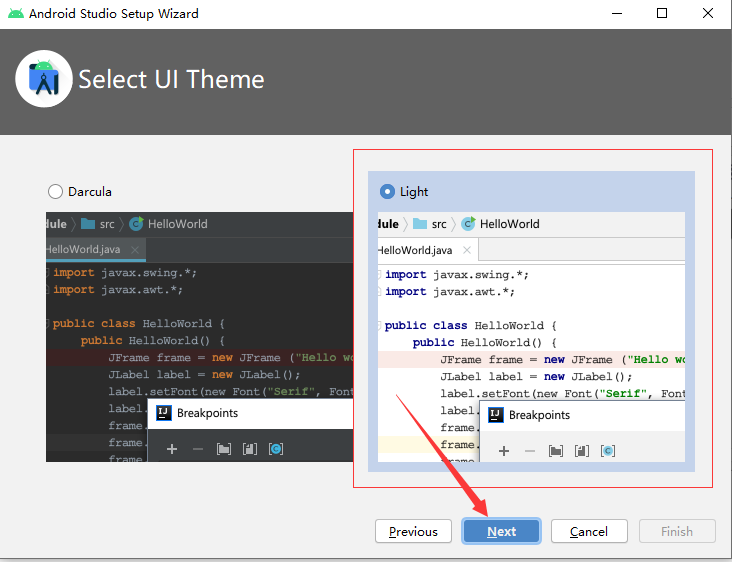Click the plus icon in Light Breakpoints preview
Screen dimensions: 732x562
pyautogui.click(x=504, y=451)
